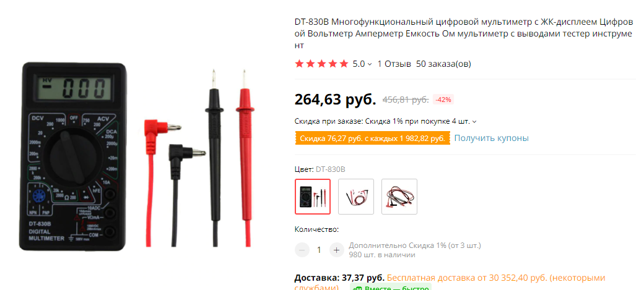The width and height of the screenshot is (644, 290).
Task: Expand the 5.0 rating chevron
Action: coord(370,64)
